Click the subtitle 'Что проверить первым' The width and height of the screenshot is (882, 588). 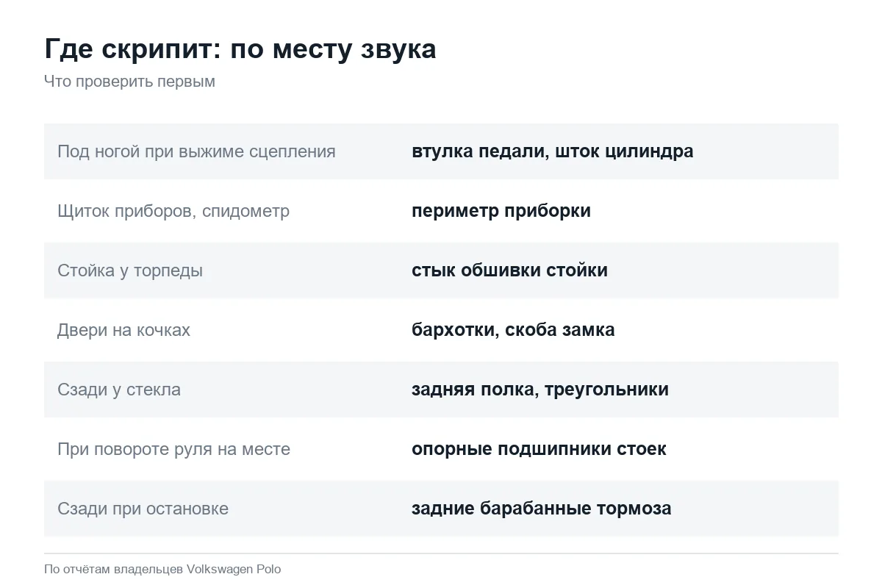pos(129,82)
